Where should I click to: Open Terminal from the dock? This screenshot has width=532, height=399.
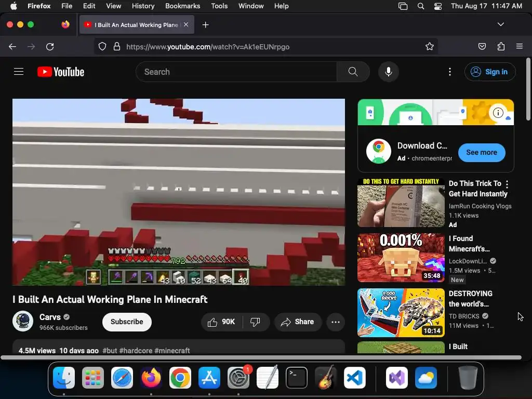coord(297,378)
